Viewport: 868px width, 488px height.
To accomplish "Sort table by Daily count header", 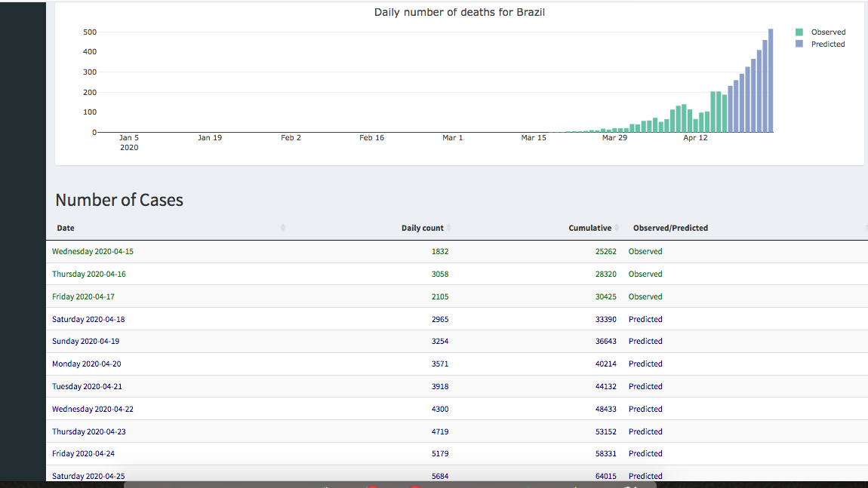I will 422,228.
